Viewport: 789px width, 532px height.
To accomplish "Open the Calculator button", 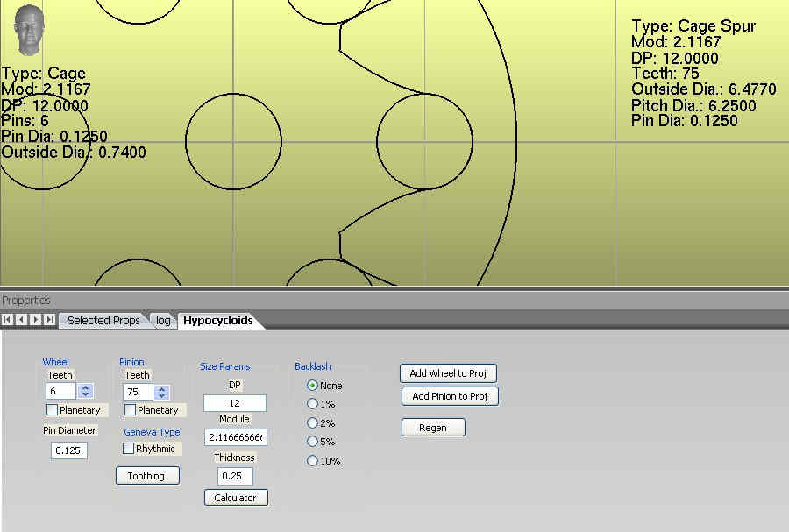I will click(236, 498).
